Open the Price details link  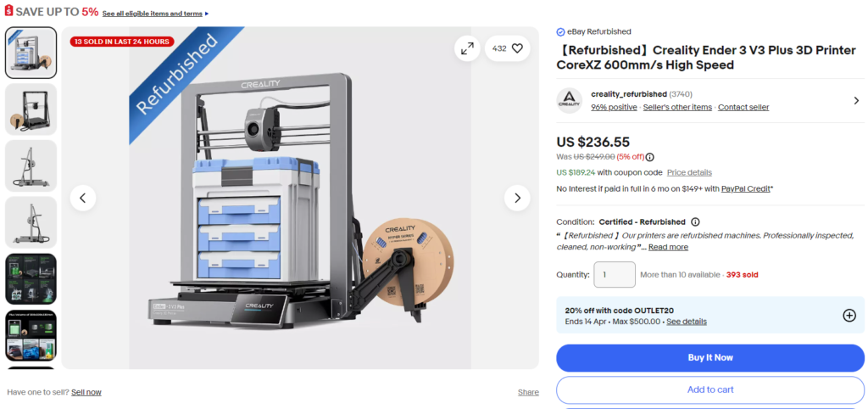point(689,172)
